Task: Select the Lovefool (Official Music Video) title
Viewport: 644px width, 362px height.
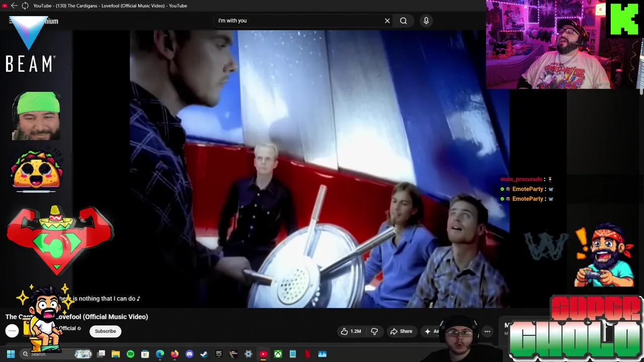Action: point(76,317)
